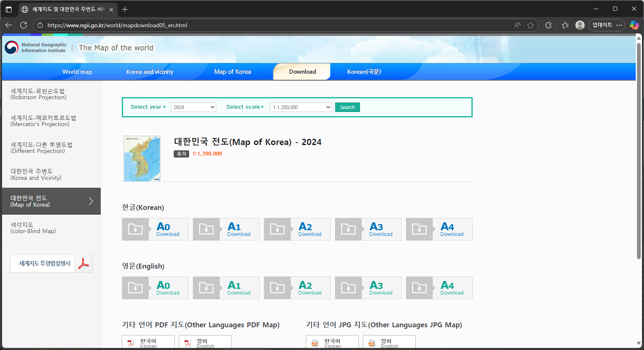Click folder download icon for English A1
Screen dimensions: 644x350
(x=206, y=288)
